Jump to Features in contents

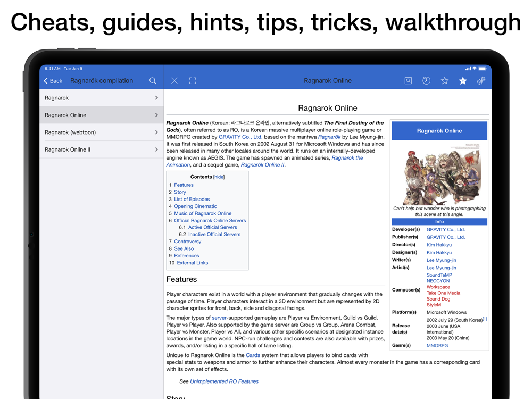(184, 185)
